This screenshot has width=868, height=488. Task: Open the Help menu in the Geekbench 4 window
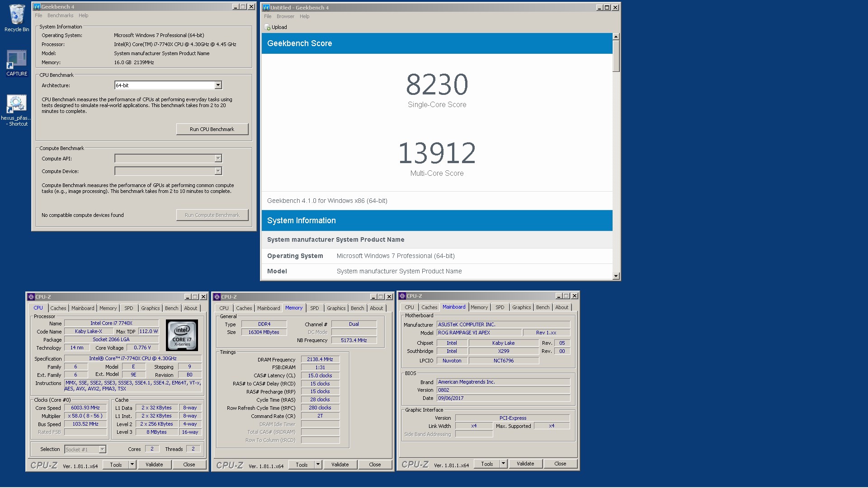(x=84, y=15)
